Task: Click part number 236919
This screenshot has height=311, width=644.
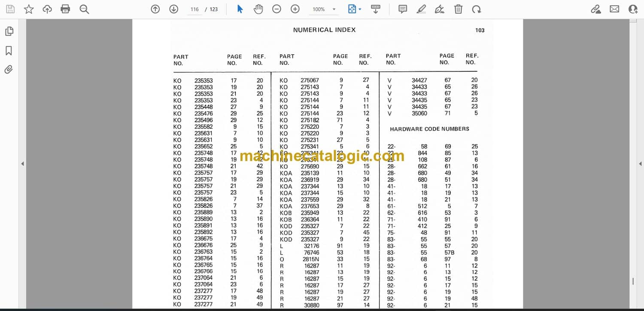Action: point(310,180)
